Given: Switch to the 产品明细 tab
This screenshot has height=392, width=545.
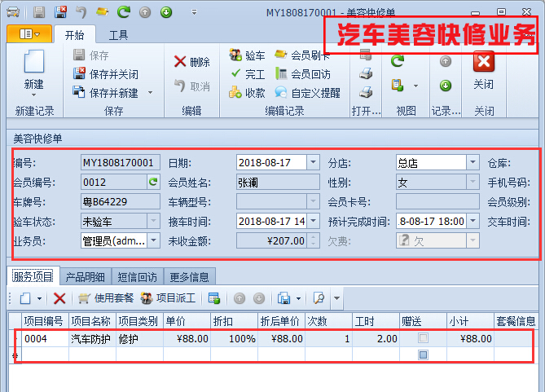Looking at the screenshot, I should (x=88, y=276).
